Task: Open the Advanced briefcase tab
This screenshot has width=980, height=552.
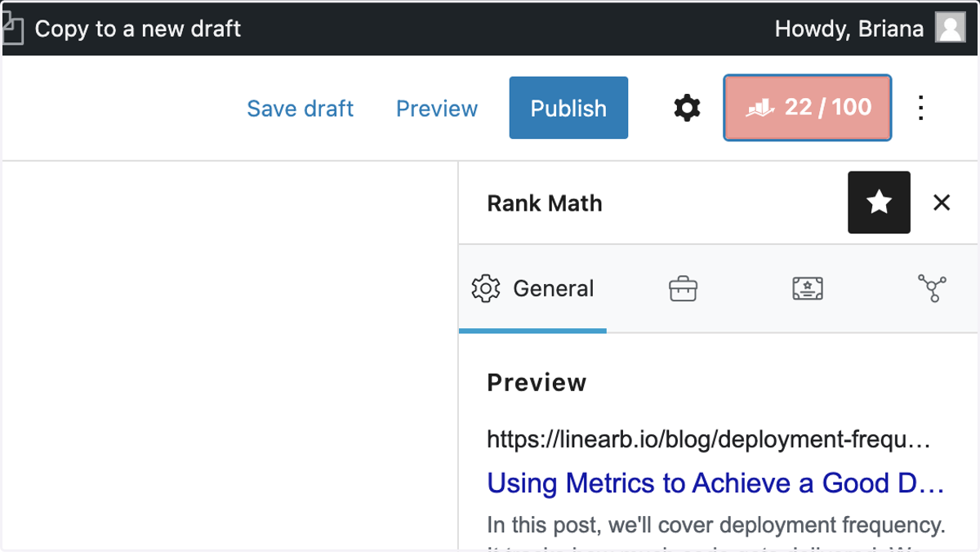Action: [x=683, y=289]
